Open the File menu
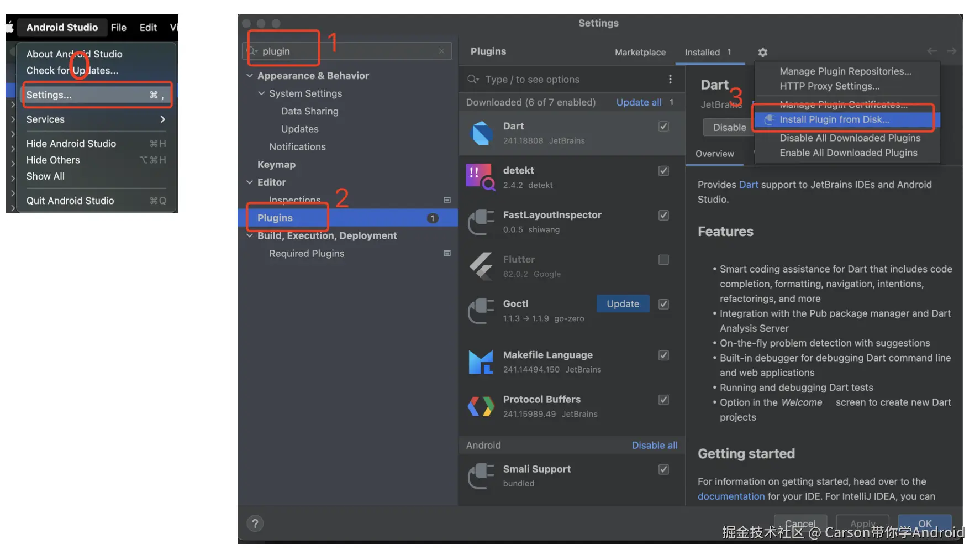This screenshot has width=980, height=555. click(118, 27)
